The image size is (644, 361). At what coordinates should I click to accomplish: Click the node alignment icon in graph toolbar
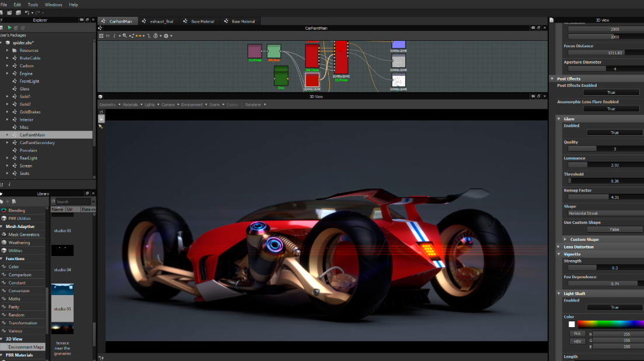click(131, 36)
